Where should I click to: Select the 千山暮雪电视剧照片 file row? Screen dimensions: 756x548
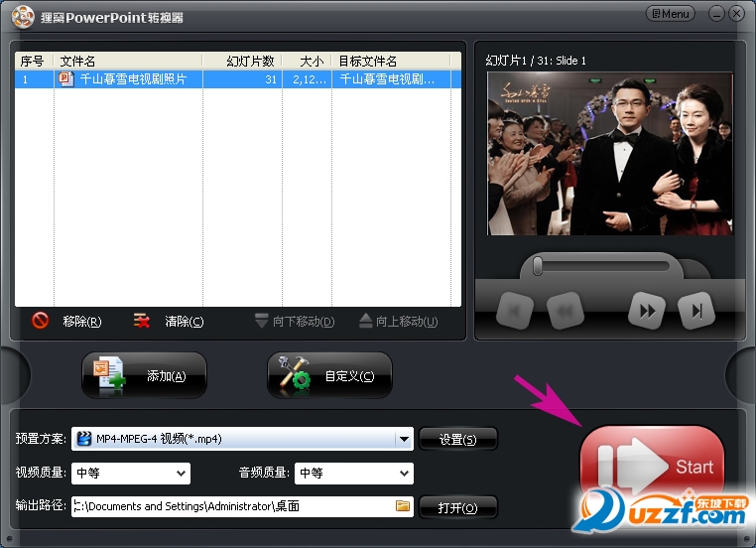coord(238,79)
